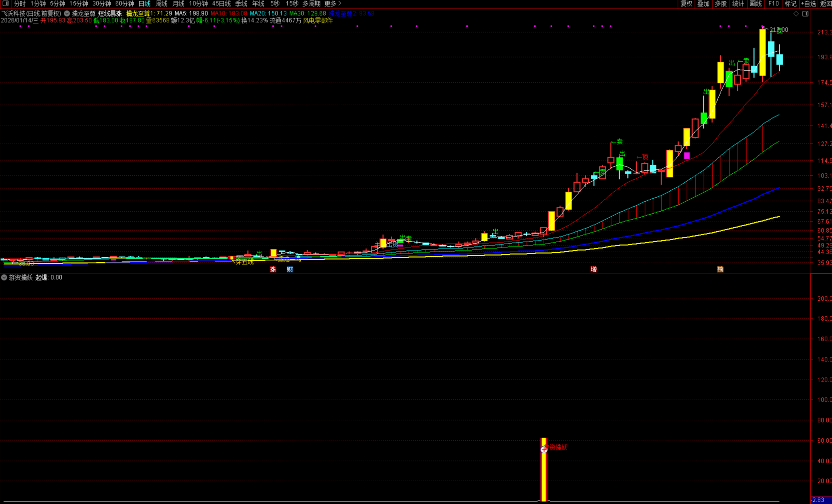Toggle the left sidebar panel icon
Image resolution: width=832 pixels, height=504 pixels.
click(6, 3)
